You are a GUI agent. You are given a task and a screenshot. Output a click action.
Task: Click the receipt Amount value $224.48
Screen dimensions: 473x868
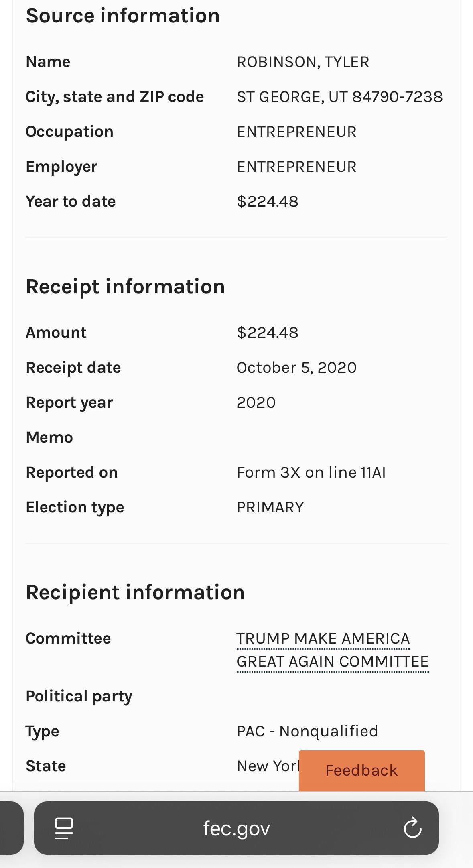coord(268,333)
